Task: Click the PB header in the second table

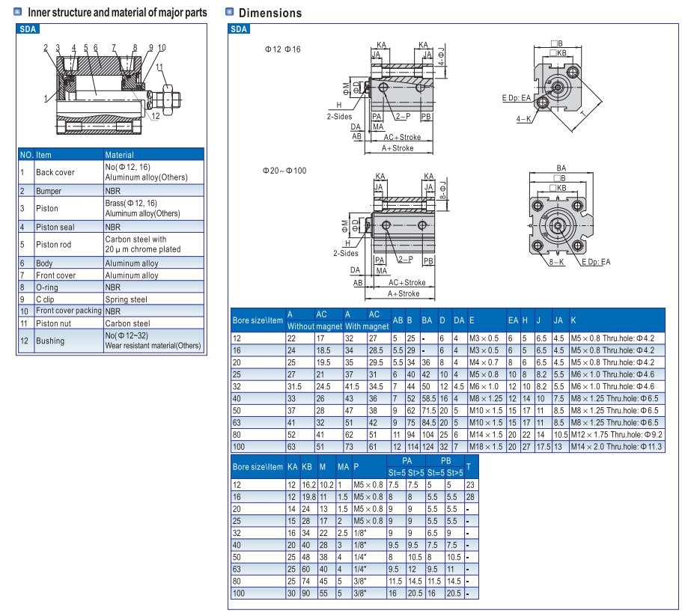Action: tap(445, 461)
